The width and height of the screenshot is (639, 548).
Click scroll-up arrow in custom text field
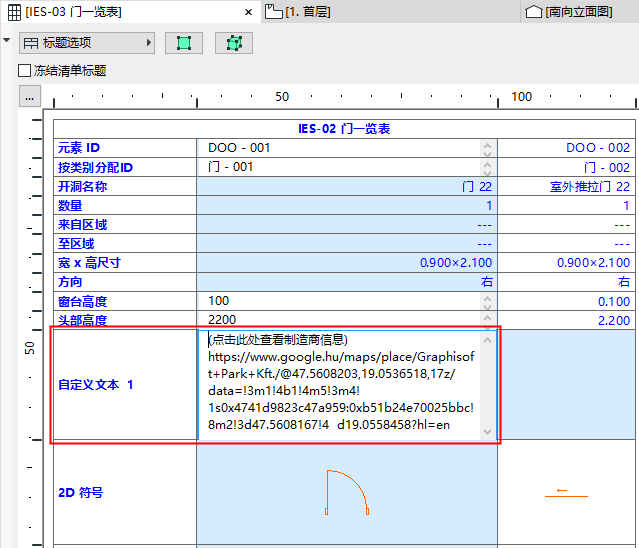[487, 340]
